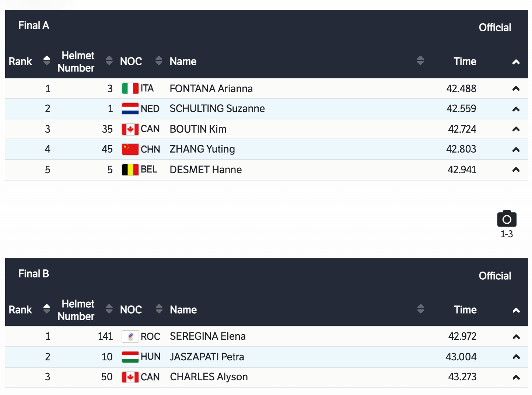Expand details for SCHULTING Suzanne row

tap(516, 109)
